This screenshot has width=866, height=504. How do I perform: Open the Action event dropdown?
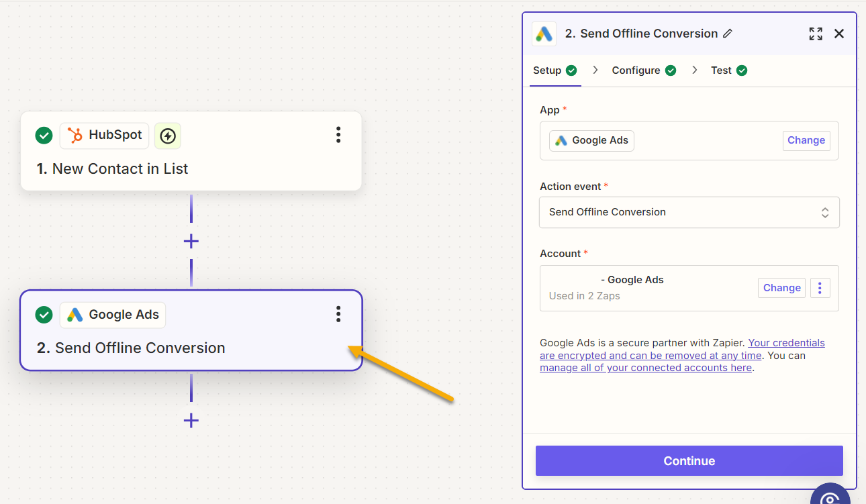point(689,212)
